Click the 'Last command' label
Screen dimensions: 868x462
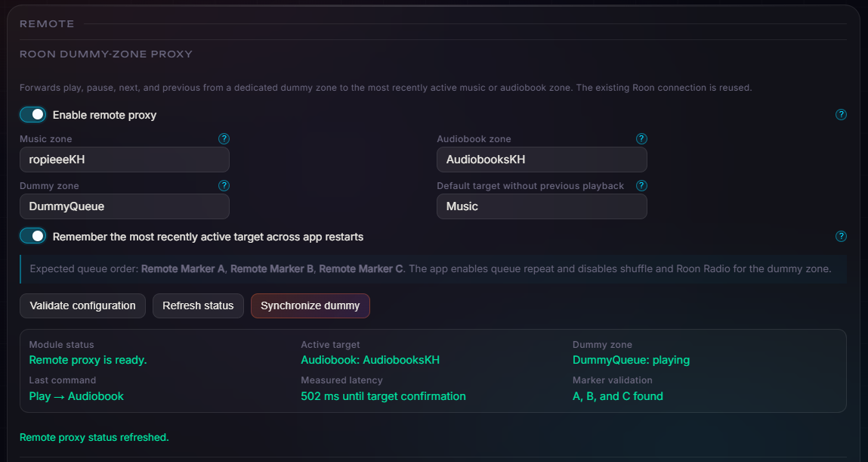(x=63, y=380)
